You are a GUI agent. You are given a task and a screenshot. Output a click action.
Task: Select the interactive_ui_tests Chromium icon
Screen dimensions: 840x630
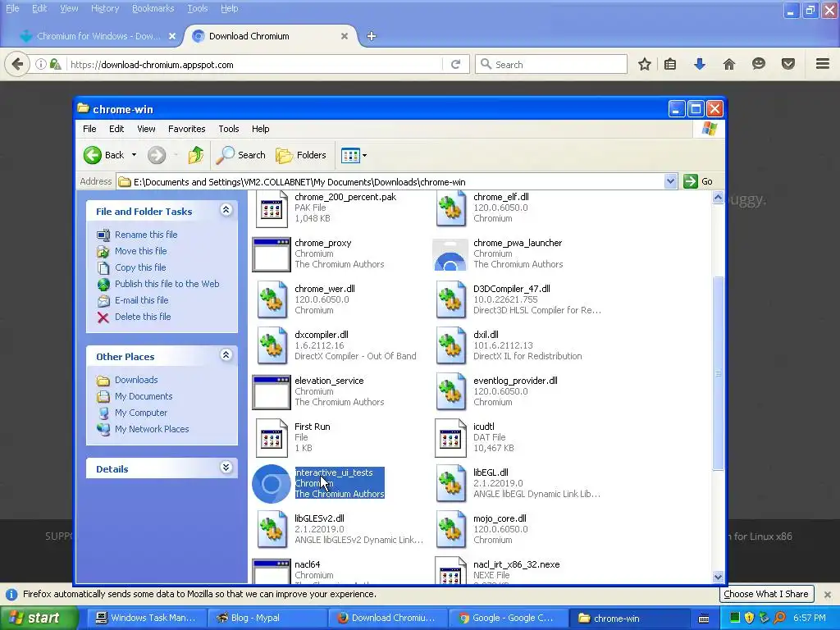click(x=272, y=484)
